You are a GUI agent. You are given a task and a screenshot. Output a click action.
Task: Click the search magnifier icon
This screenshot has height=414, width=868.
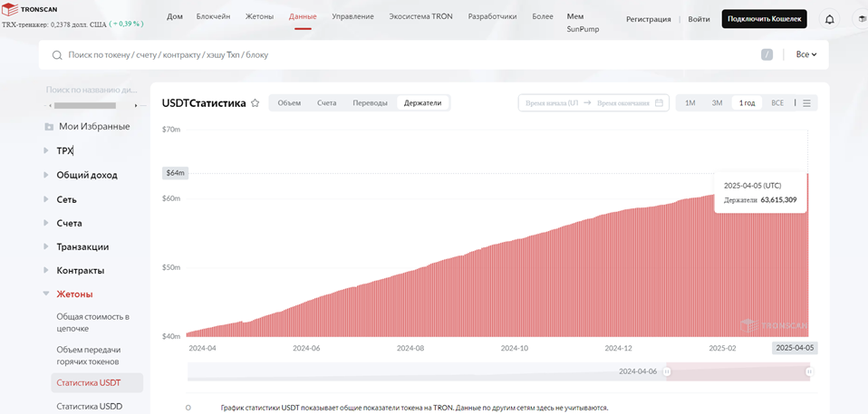tap(56, 54)
